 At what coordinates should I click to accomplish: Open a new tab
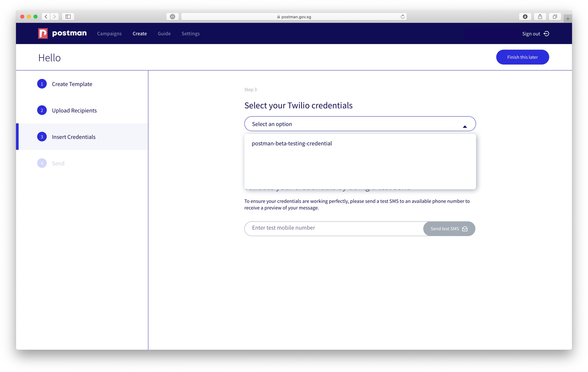click(568, 19)
